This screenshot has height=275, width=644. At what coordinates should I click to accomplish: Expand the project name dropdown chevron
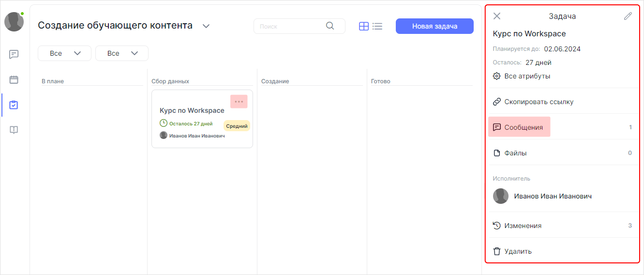coord(206,26)
